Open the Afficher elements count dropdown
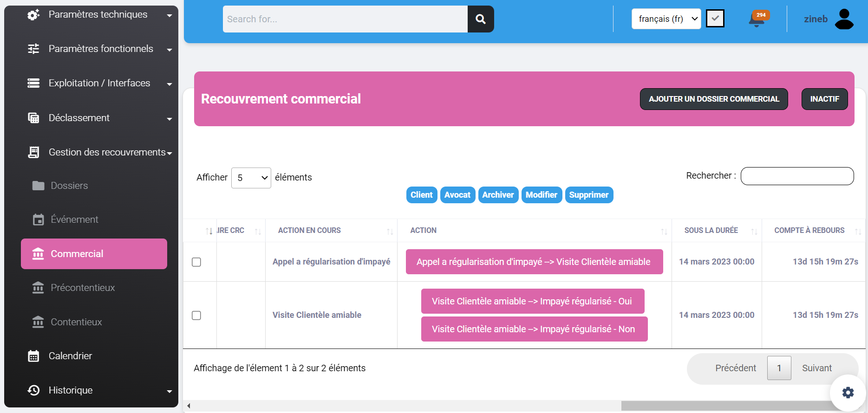868x413 pixels. tap(251, 178)
